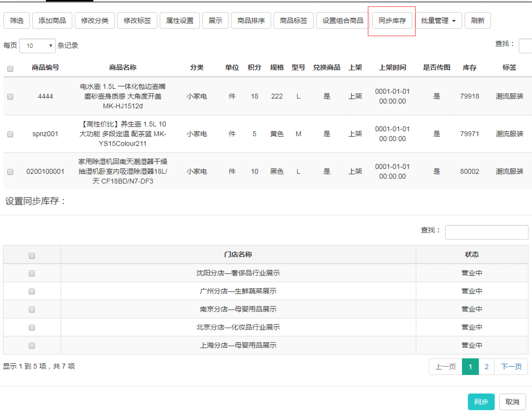Click the 取消 cancel button

(512, 402)
